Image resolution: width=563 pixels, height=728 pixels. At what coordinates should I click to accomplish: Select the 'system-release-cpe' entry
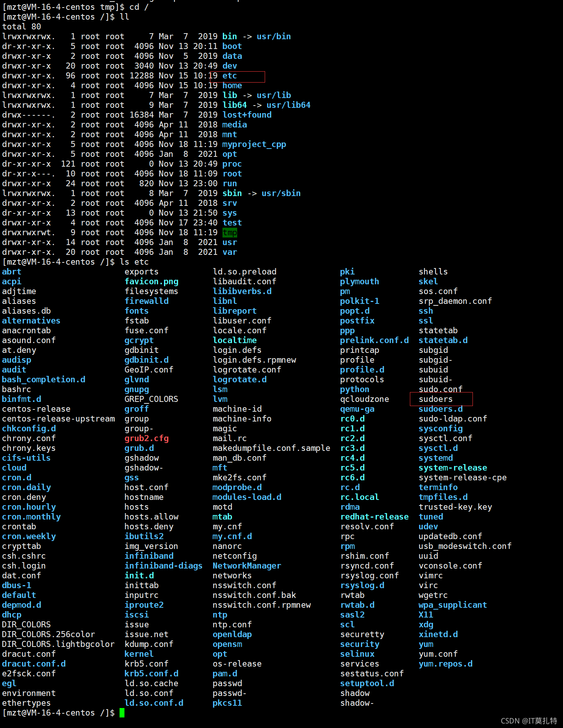point(463,478)
